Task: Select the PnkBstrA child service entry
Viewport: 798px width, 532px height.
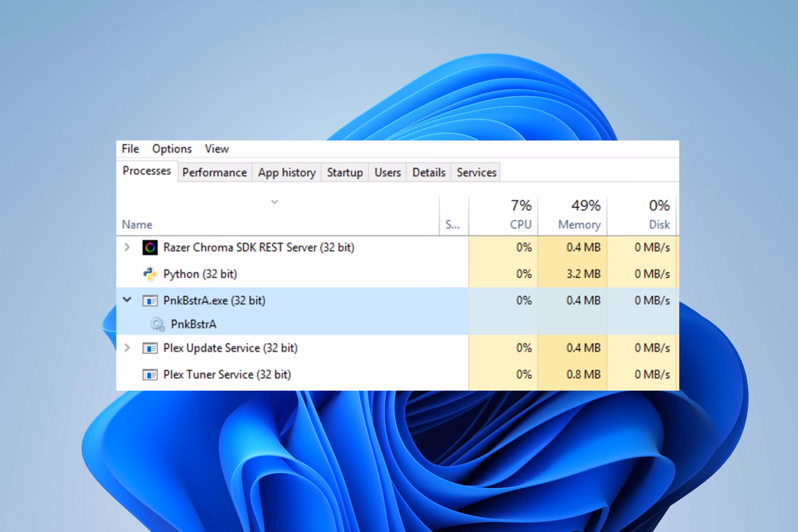Action: pos(194,324)
